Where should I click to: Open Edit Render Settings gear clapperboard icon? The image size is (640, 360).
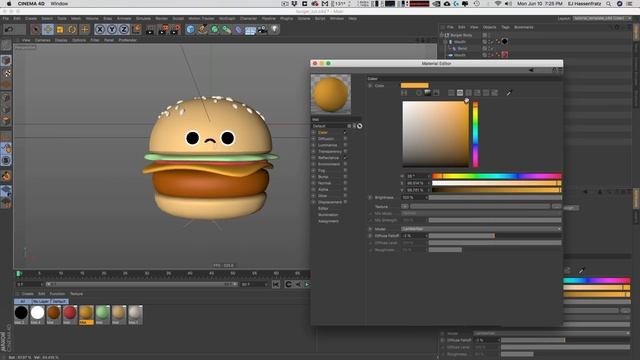[x=176, y=29]
